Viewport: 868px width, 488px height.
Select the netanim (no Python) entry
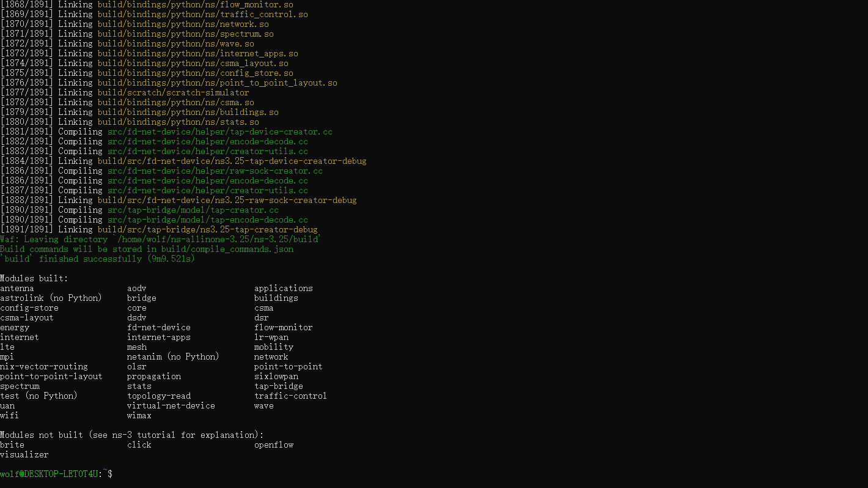tap(172, 357)
